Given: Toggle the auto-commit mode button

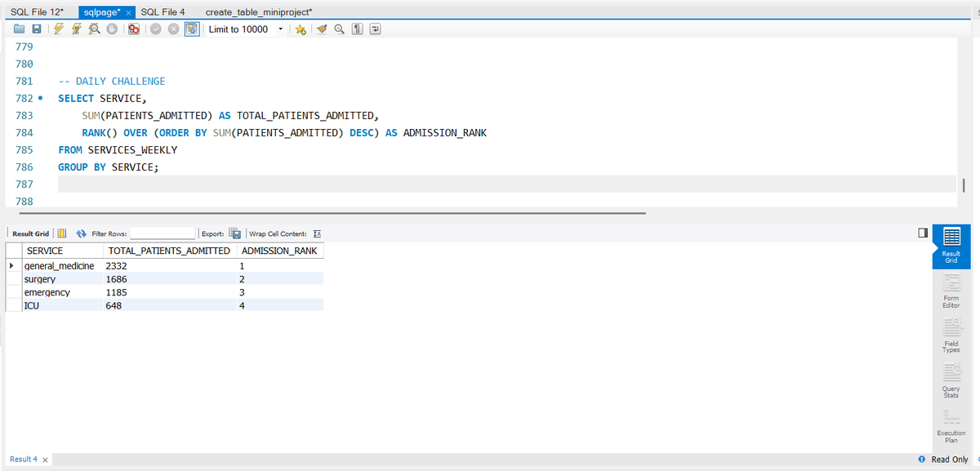Looking at the screenshot, I should [191, 29].
